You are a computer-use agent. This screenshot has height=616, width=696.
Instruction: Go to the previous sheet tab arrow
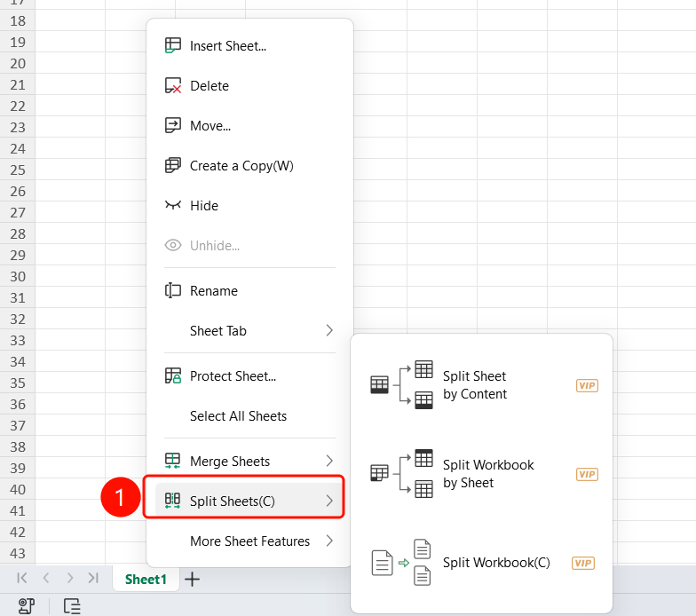pos(46,578)
